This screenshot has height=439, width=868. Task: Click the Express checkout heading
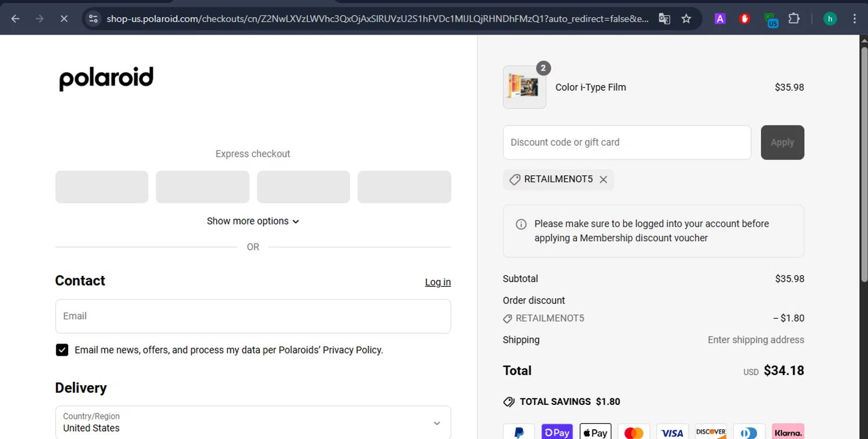tap(253, 154)
